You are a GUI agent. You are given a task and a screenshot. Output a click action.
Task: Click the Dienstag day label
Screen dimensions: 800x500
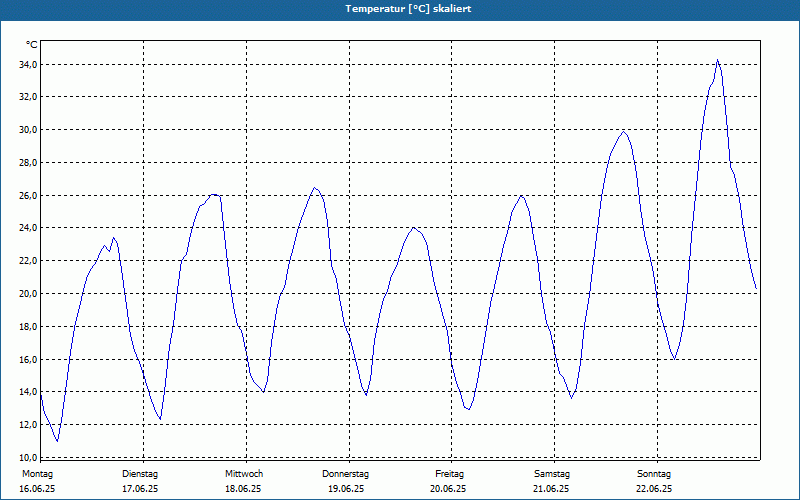(140, 474)
